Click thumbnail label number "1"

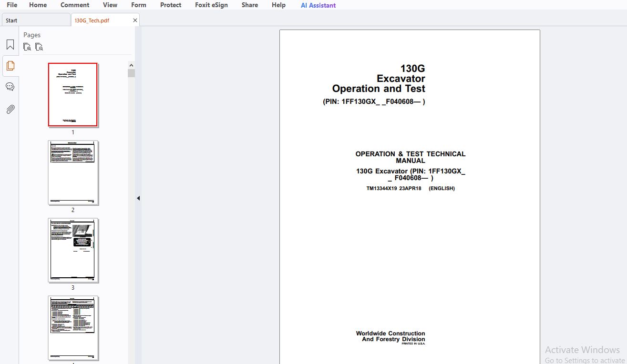coord(73,132)
